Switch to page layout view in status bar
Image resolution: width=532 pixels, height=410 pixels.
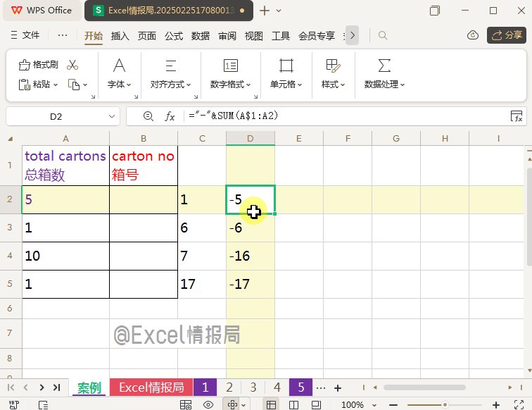coord(293,404)
